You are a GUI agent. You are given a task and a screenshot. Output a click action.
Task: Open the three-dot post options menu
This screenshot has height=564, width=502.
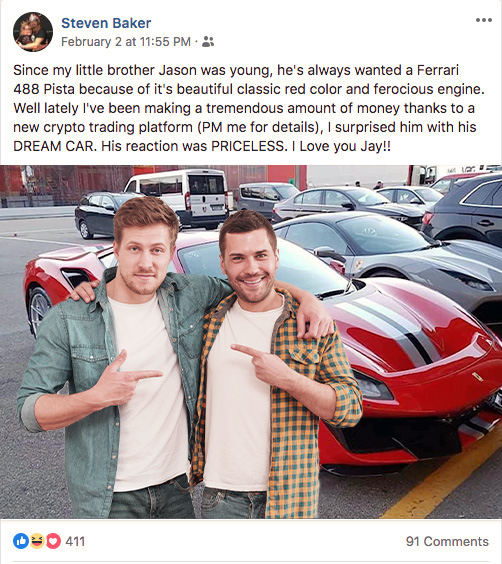point(484,20)
